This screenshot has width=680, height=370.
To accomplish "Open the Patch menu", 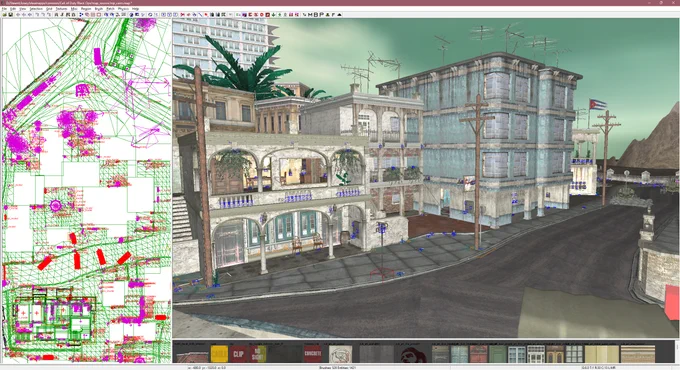I will pyautogui.click(x=110, y=9).
